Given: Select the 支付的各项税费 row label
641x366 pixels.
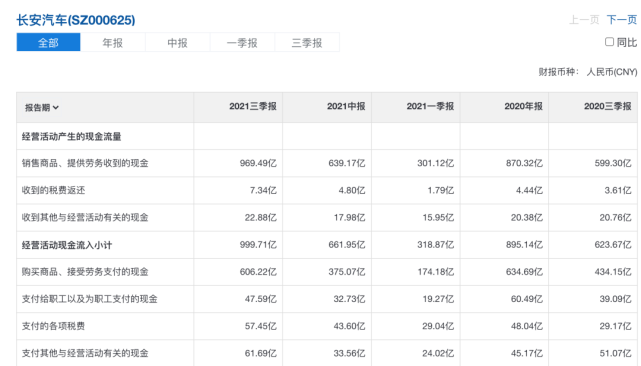Looking at the screenshot, I should (53, 326).
